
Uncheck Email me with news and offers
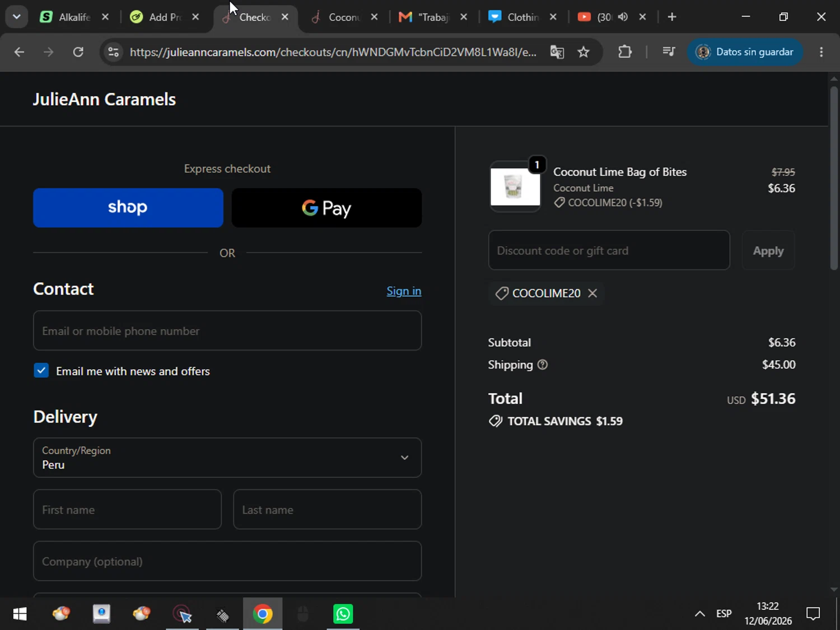(41, 370)
